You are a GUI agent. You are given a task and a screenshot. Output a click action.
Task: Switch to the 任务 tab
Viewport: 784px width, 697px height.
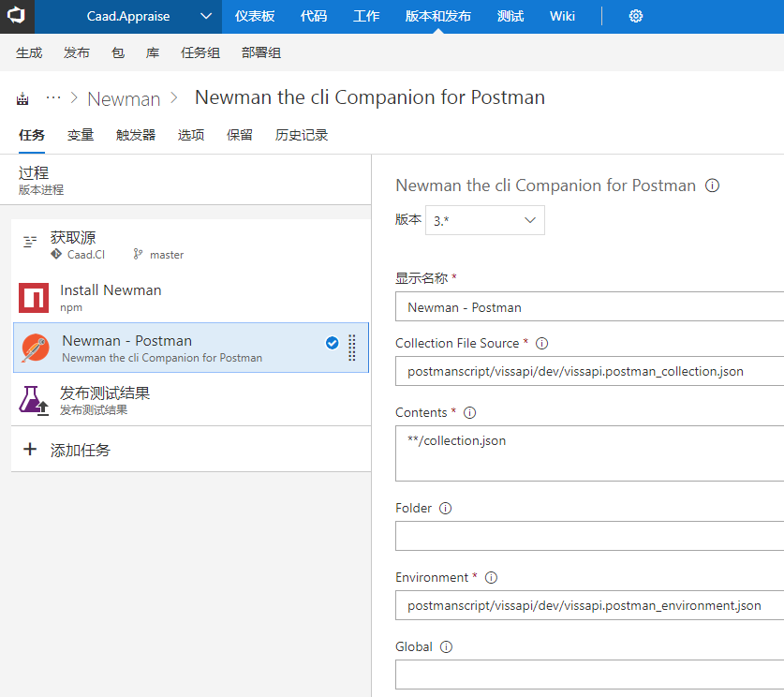pos(32,135)
